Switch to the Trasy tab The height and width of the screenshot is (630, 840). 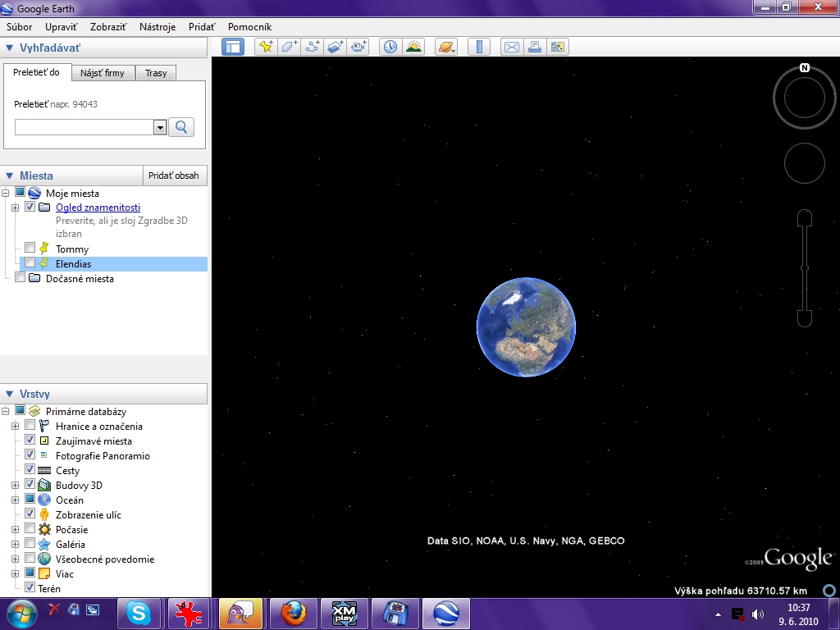pyautogui.click(x=156, y=73)
